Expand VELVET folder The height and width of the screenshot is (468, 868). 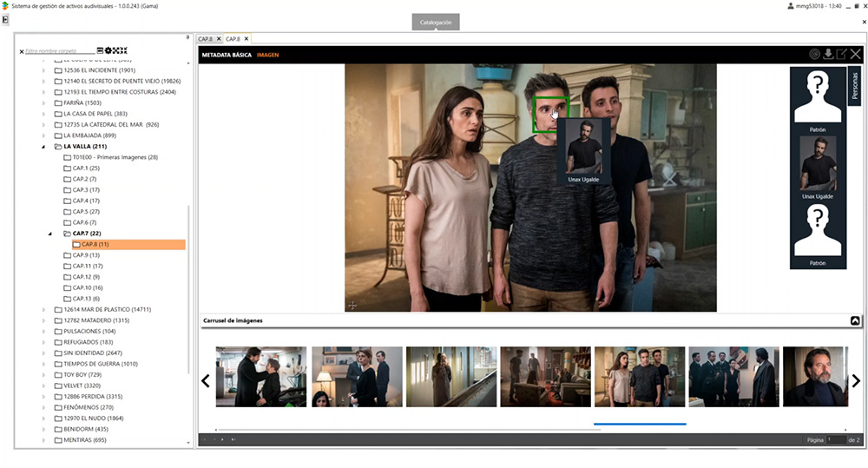pos(43,386)
